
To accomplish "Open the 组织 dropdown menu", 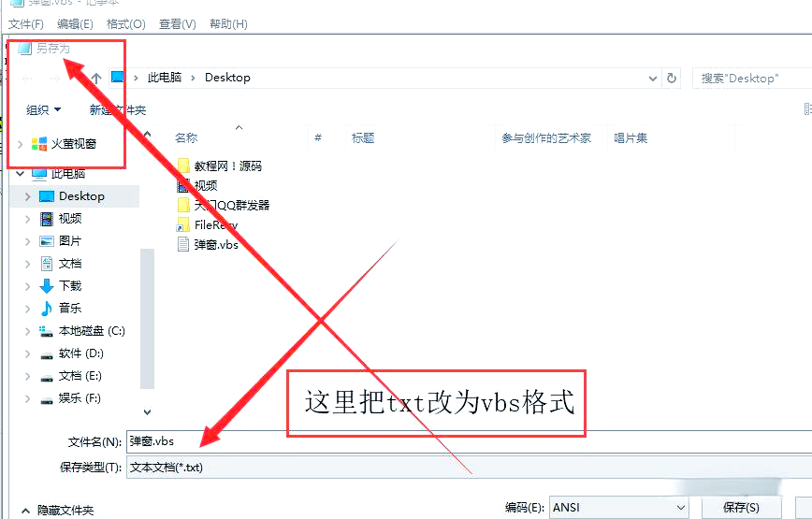I will click(43, 109).
